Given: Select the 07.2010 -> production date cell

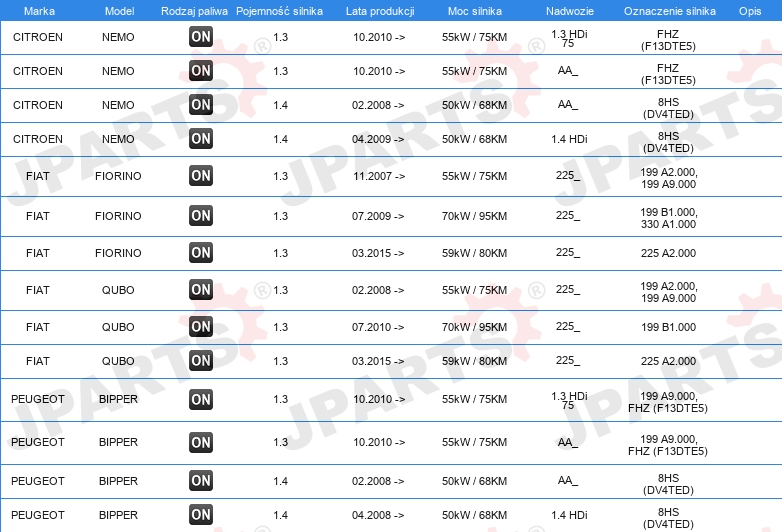Looking at the screenshot, I should click(x=378, y=327).
